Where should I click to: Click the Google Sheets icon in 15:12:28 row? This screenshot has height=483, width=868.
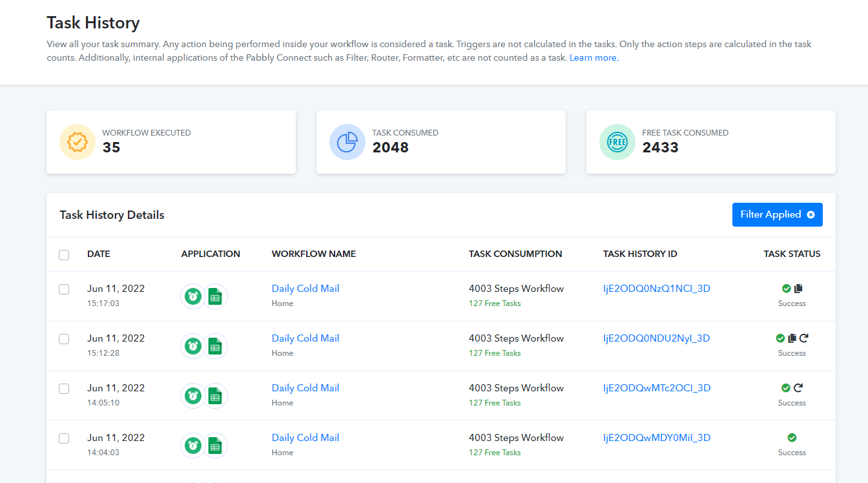pyautogui.click(x=215, y=346)
